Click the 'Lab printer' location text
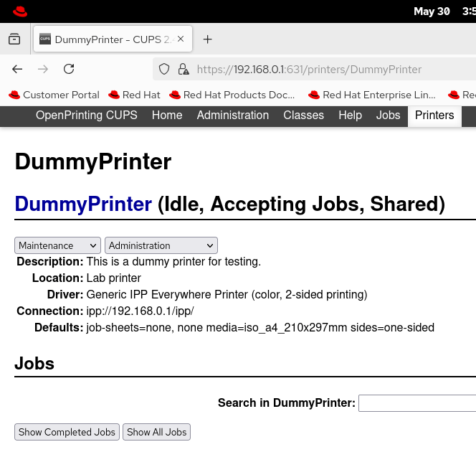The height and width of the screenshot is (452, 476). pos(114,278)
